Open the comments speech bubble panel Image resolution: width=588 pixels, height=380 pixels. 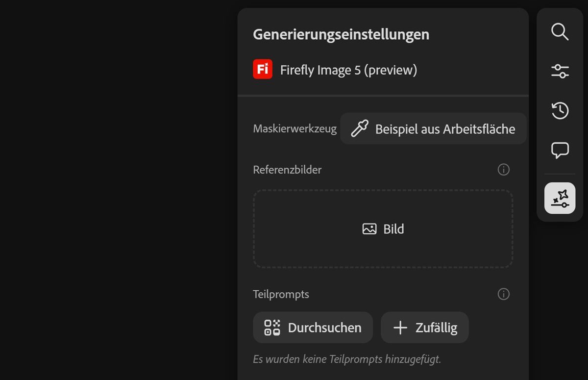[560, 150]
